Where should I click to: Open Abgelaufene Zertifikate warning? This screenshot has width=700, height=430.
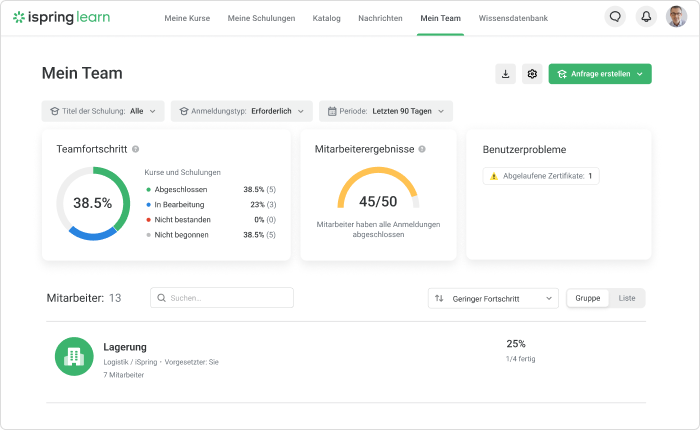(540, 176)
